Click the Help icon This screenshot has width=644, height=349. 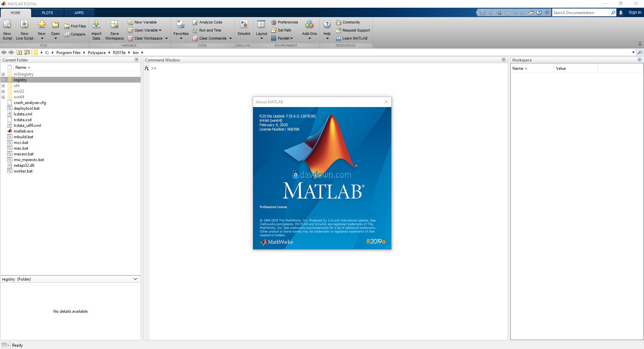(327, 24)
